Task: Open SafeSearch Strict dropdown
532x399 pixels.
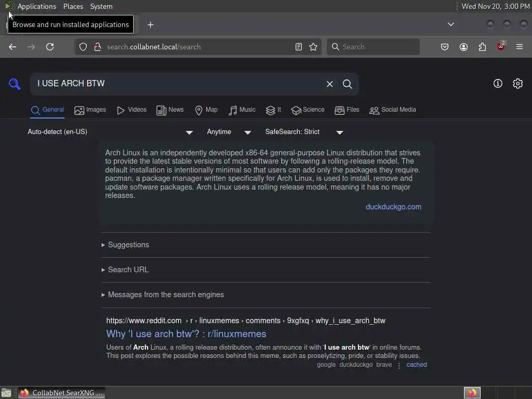Action: click(304, 132)
